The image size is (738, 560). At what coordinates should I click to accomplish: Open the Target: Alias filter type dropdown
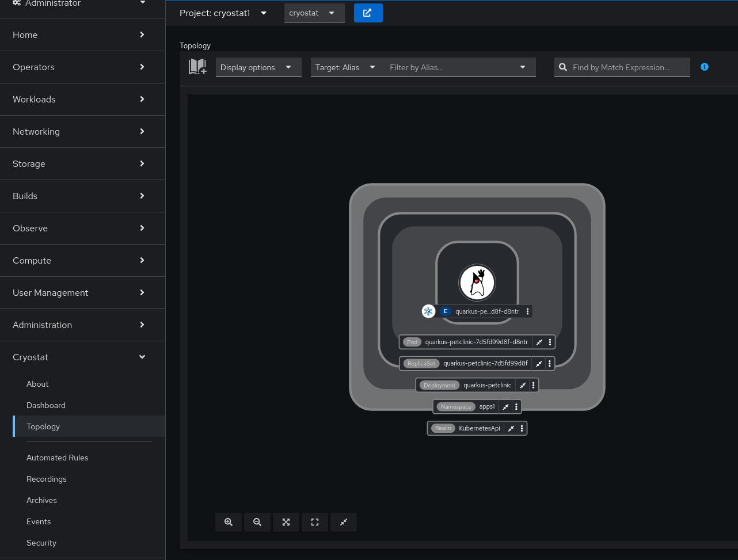pyautogui.click(x=345, y=67)
